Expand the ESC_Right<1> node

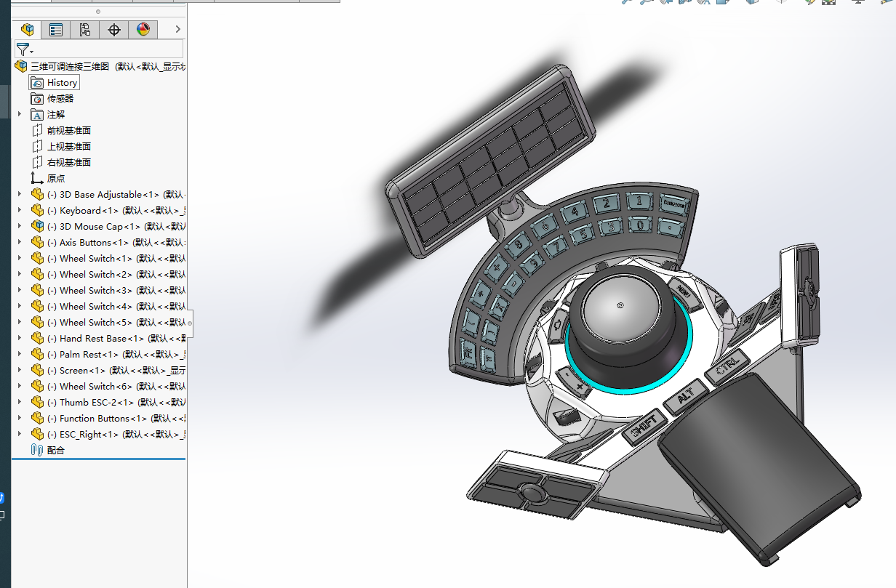(x=20, y=435)
